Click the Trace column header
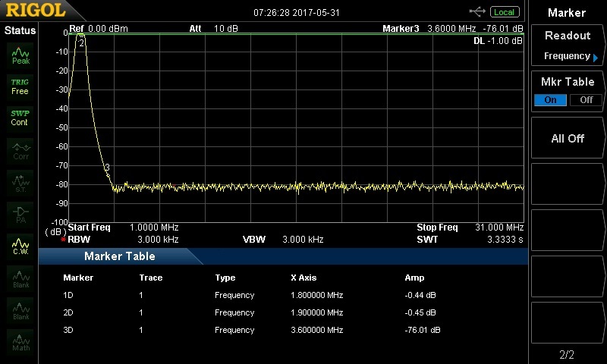 pos(150,278)
